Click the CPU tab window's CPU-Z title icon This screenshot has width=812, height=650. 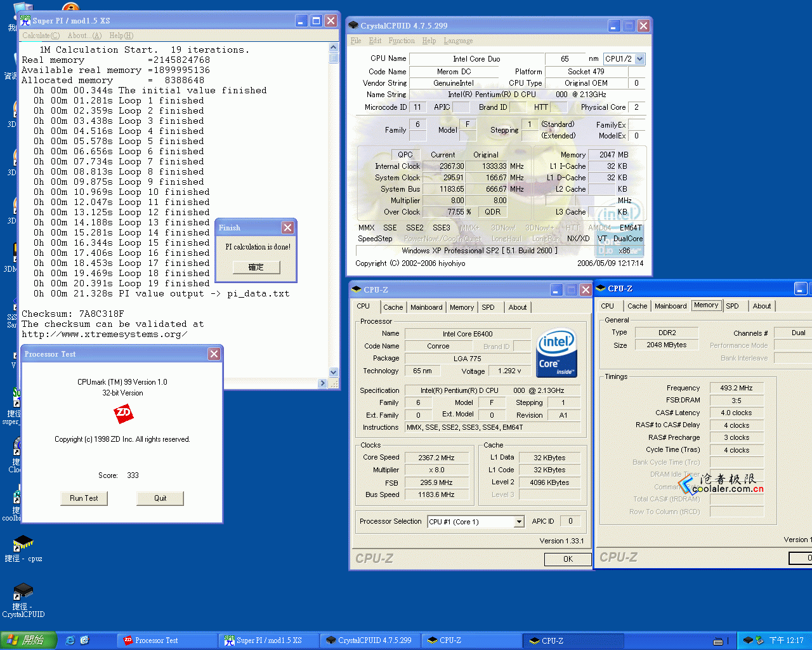357,289
